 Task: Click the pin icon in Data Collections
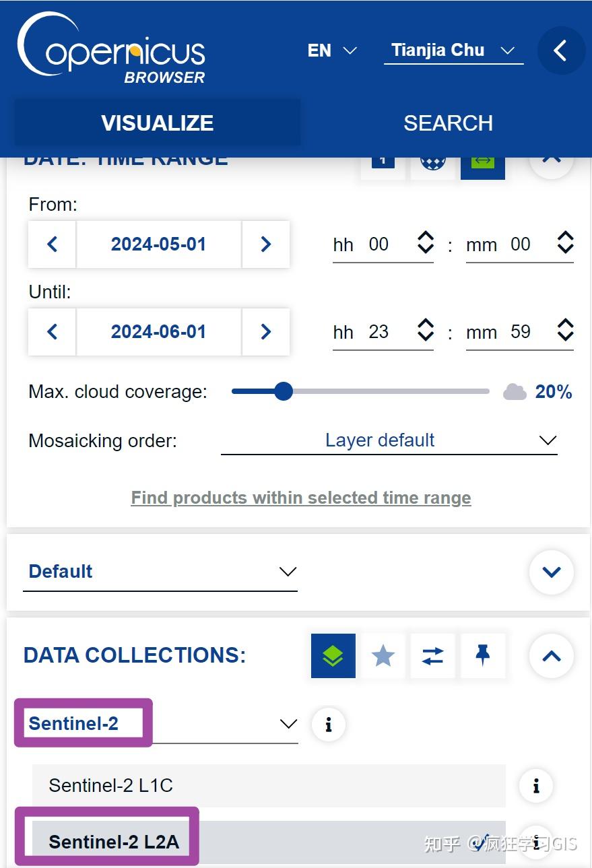[482, 655]
